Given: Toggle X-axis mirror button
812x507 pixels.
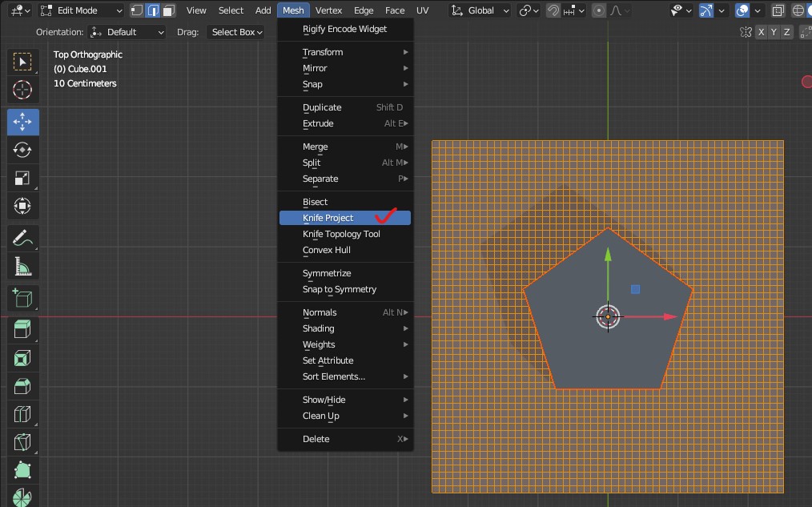Looking at the screenshot, I should [762, 32].
